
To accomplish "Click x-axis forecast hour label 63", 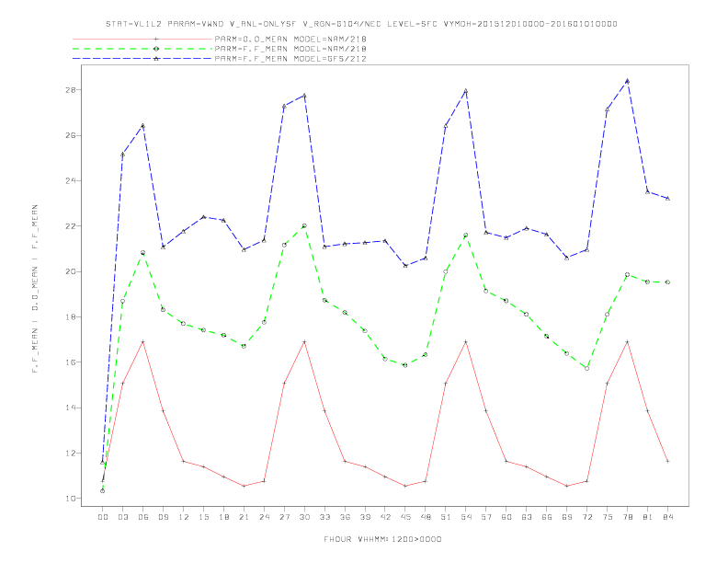I will [x=527, y=517].
